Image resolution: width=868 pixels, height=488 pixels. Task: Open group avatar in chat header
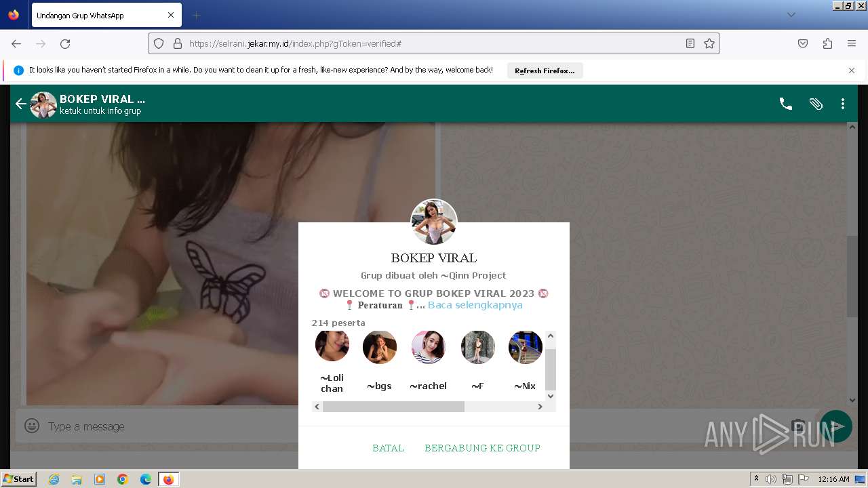pos(43,104)
